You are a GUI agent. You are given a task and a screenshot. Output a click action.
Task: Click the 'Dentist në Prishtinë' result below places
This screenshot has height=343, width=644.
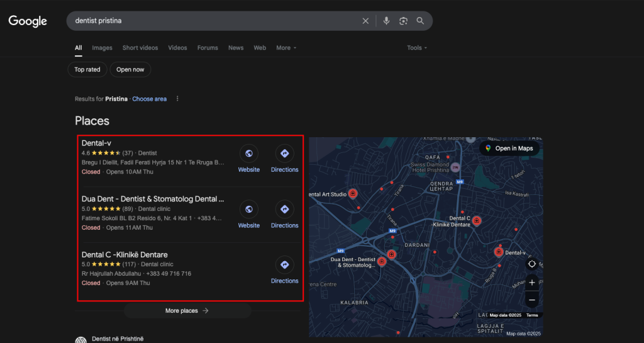point(118,339)
